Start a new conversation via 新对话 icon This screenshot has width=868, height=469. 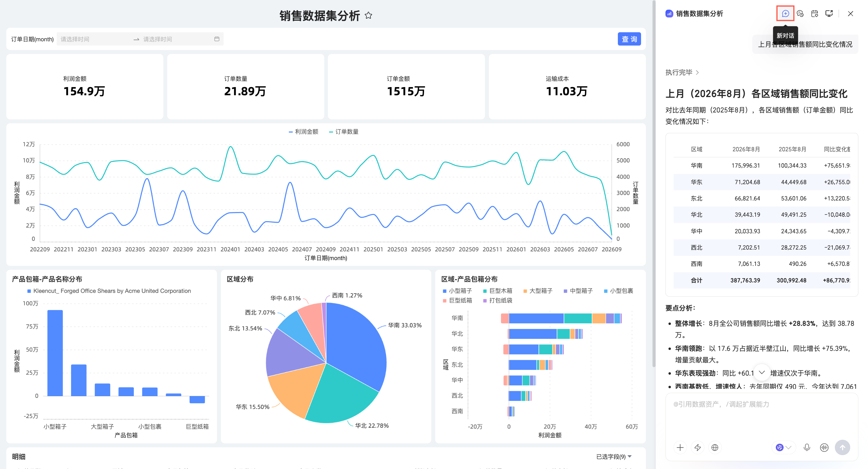click(x=785, y=14)
